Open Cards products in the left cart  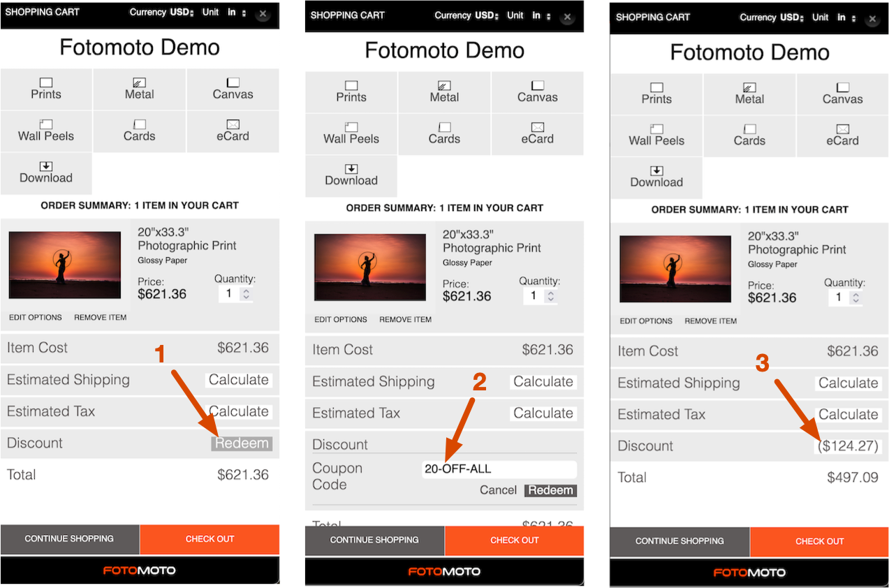[140, 131]
